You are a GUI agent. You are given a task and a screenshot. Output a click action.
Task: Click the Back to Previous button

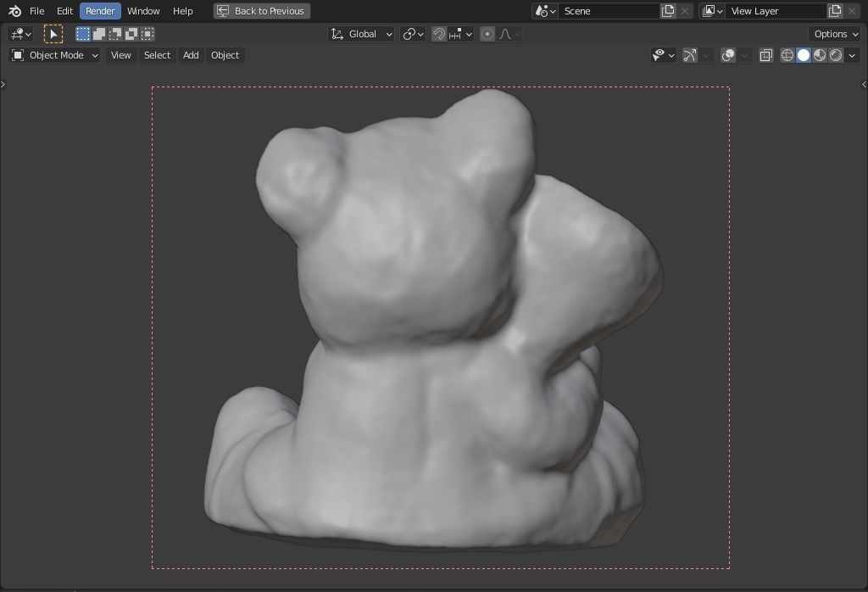pyautogui.click(x=261, y=11)
